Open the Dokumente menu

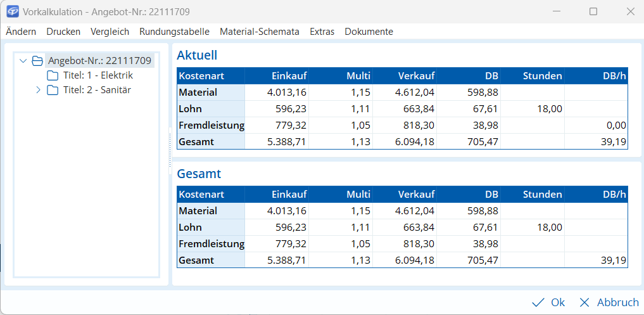[369, 32]
